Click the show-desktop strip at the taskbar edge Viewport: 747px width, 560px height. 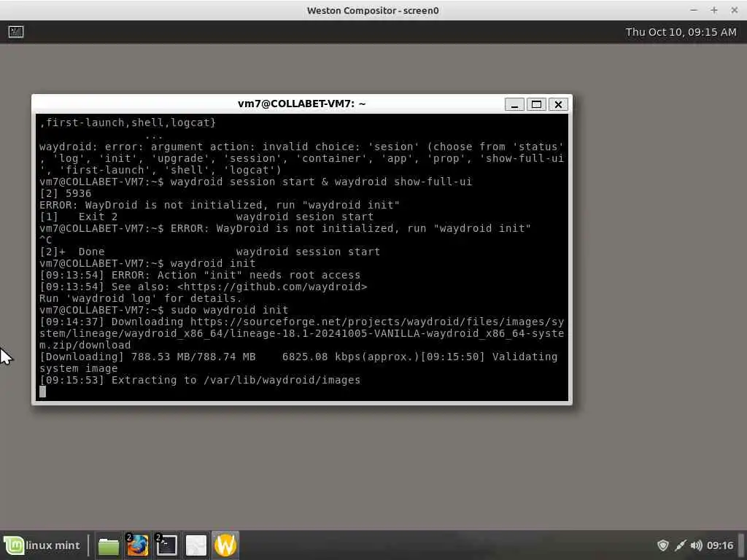tap(741, 545)
